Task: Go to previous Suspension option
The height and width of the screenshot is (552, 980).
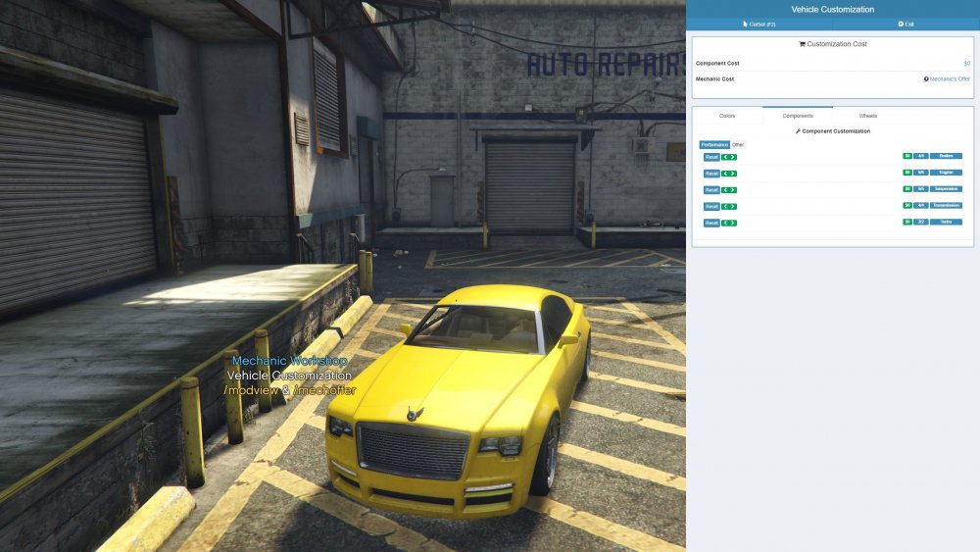Action: tap(725, 190)
